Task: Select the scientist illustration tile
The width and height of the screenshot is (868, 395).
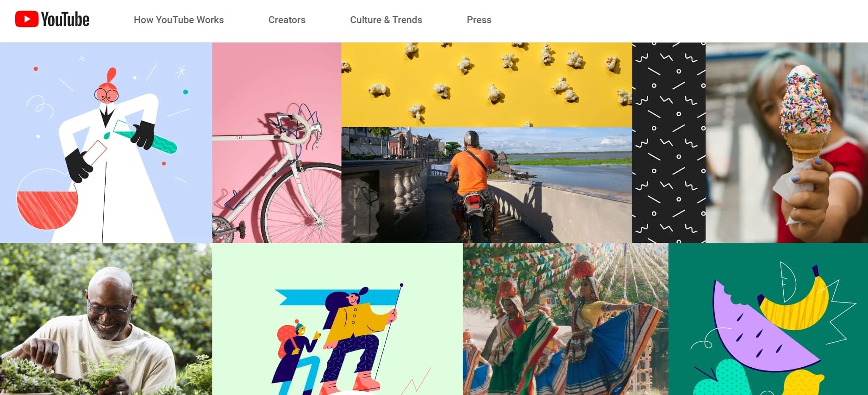Action: [x=106, y=142]
